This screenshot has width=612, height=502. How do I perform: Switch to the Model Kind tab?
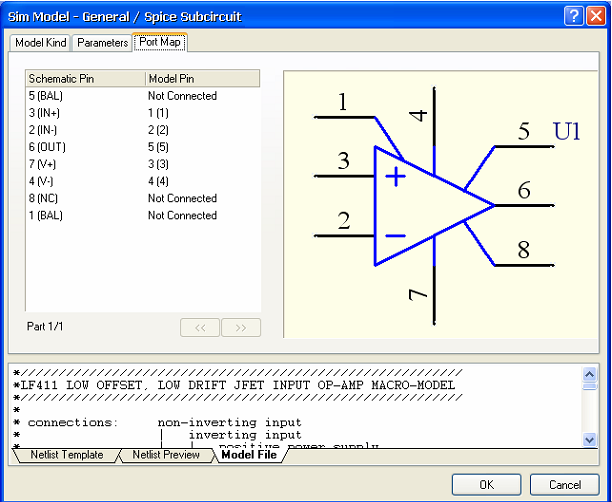click(40, 43)
